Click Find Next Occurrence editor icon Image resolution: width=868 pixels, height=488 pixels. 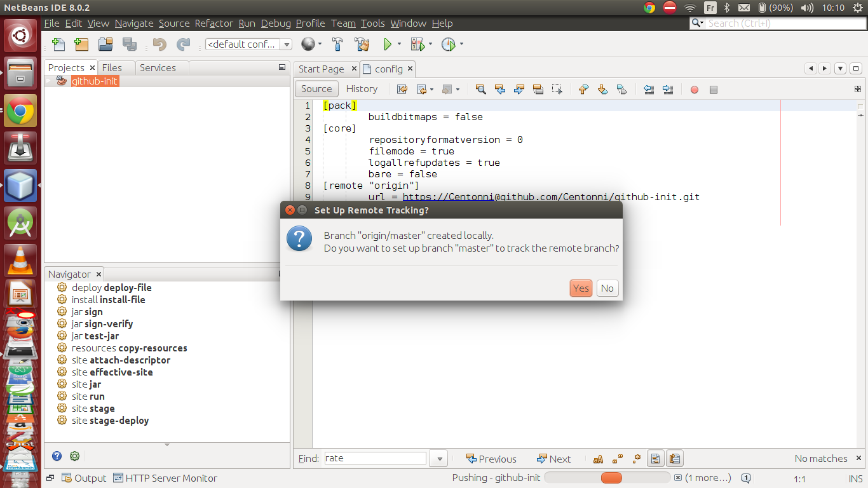[x=519, y=90]
